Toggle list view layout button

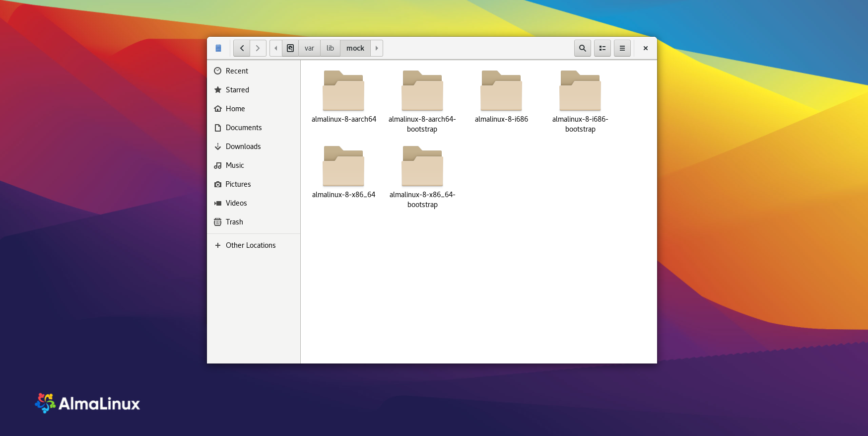pos(602,48)
